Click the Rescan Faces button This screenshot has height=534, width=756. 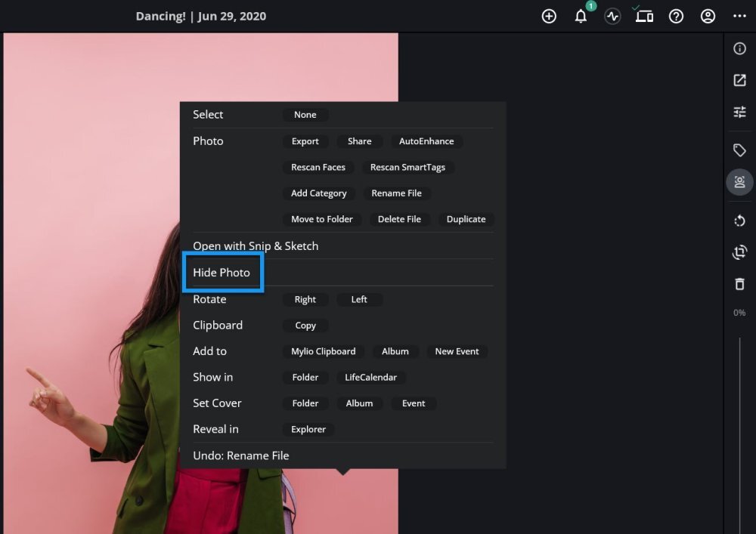[318, 168]
